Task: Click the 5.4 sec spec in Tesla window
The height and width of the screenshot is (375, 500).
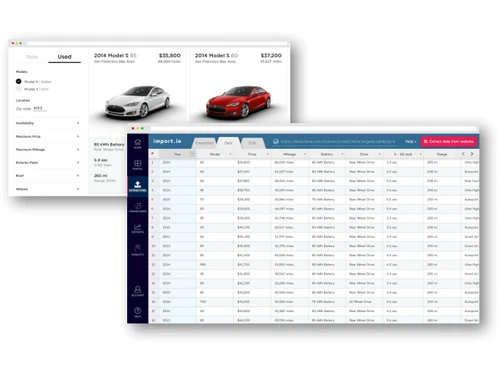Action: pyautogui.click(x=101, y=160)
